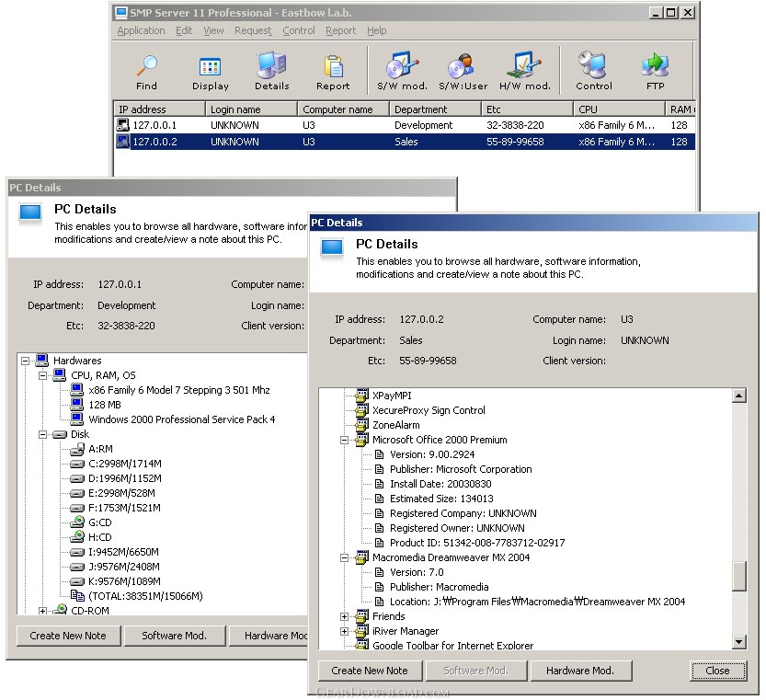Click the S/W mod. toolbar icon
766x700 pixels.
tap(402, 71)
